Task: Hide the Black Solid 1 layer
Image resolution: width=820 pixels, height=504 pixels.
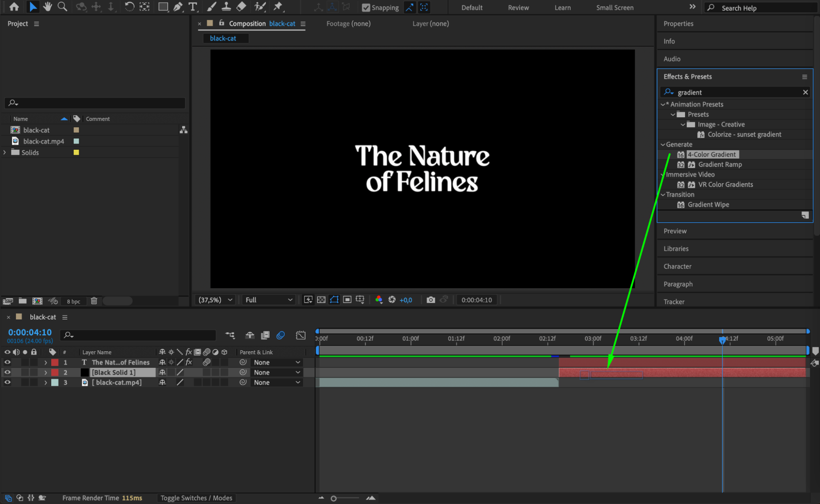Action: 7,372
